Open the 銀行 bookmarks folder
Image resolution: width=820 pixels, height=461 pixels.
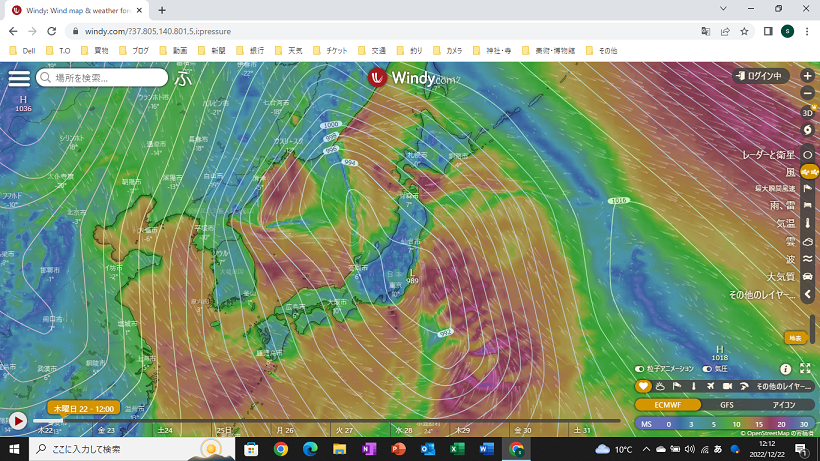(250, 51)
